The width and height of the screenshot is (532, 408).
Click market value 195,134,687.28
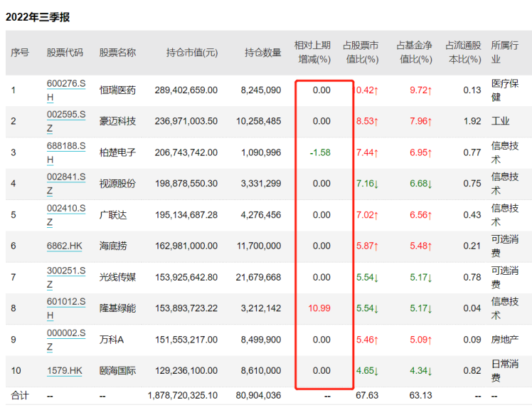tap(186, 215)
